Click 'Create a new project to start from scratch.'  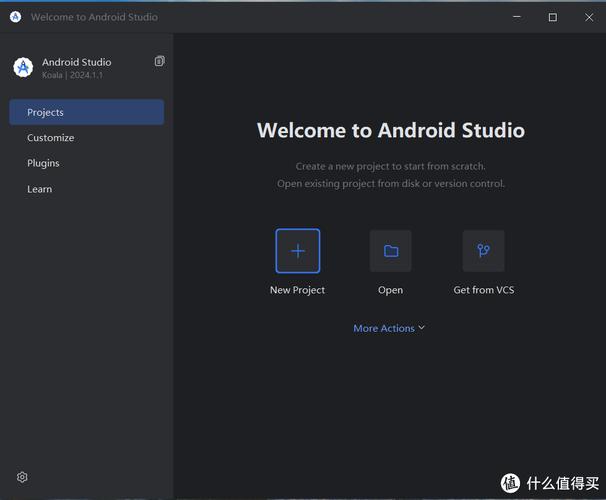[390, 166]
